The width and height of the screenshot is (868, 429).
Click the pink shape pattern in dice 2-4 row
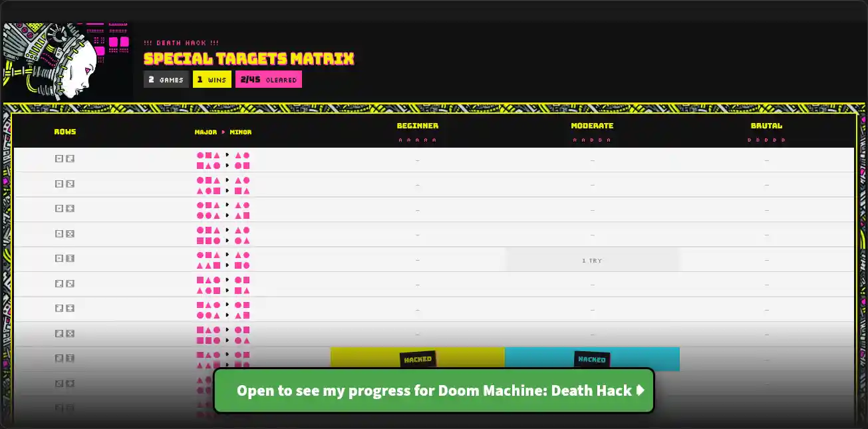tap(223, 310)
